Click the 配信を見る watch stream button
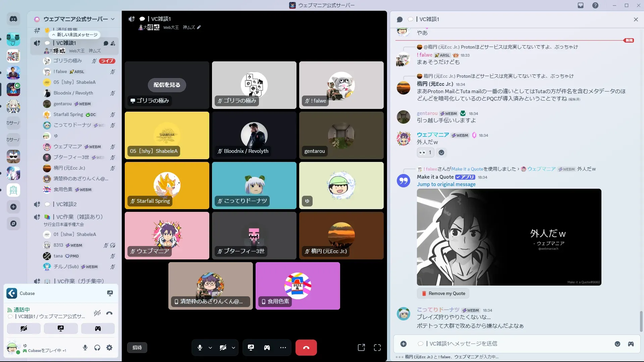The width and height of the screenshot is (644, 362). click(x=167, y=85)
